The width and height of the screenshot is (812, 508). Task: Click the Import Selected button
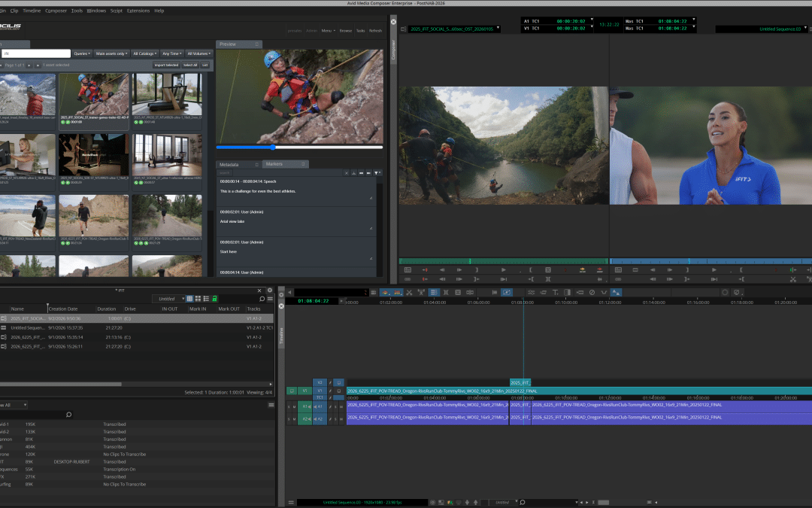tap(166, 65)
